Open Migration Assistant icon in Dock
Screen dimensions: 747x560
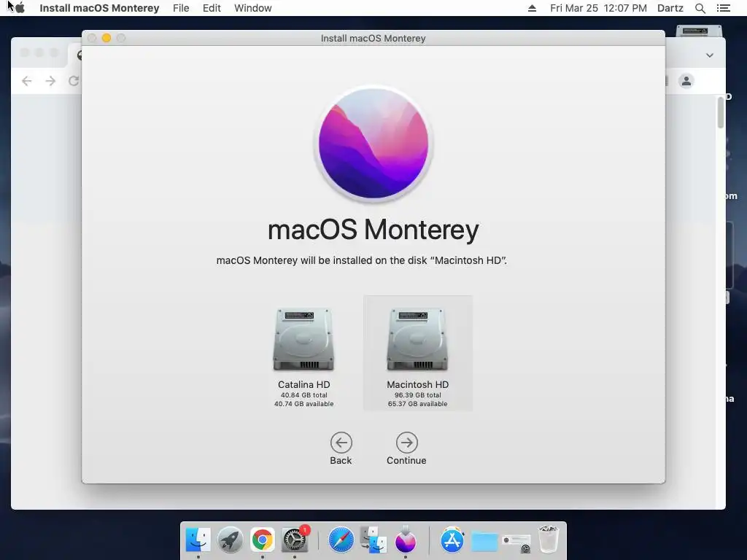coord(373,540)
